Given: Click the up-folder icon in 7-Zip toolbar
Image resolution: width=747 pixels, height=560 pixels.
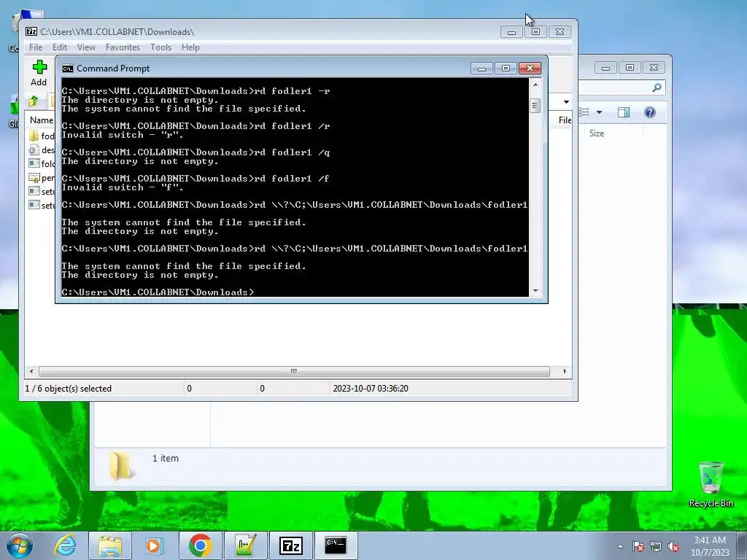Looking at the screenshot, I should (34, 101).
